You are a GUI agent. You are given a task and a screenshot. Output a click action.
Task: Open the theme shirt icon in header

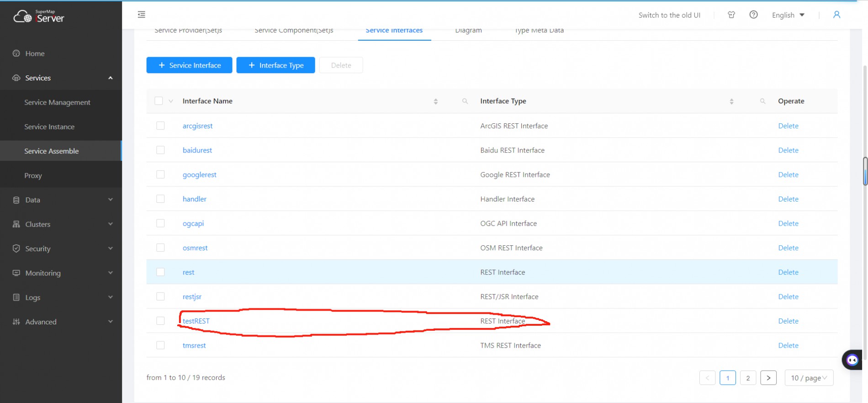coord(731,15)
